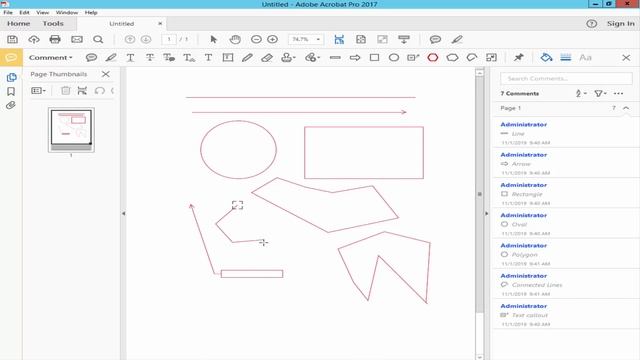Open the line thickness options
The width and height of the screenshot is (640, 360).
tap(566, 58)
